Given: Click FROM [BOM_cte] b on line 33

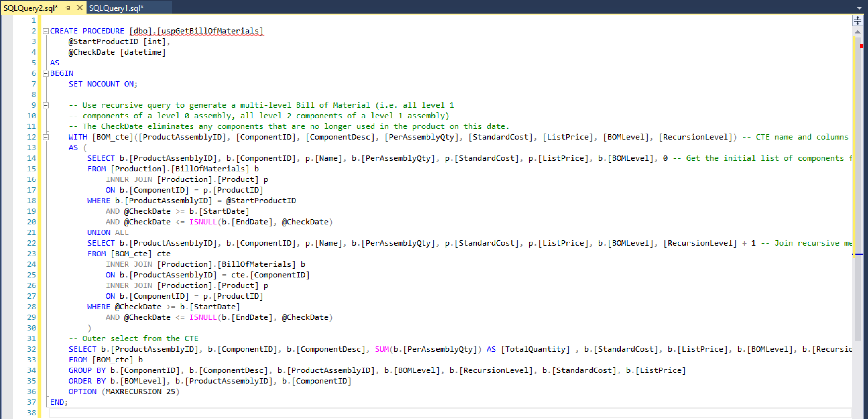Looking at the screenshot, I should pos(105,360).
